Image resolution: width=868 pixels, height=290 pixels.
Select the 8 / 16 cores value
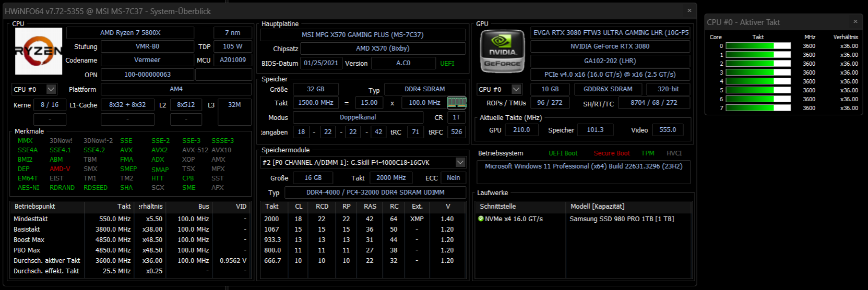[x=50, y=105]
